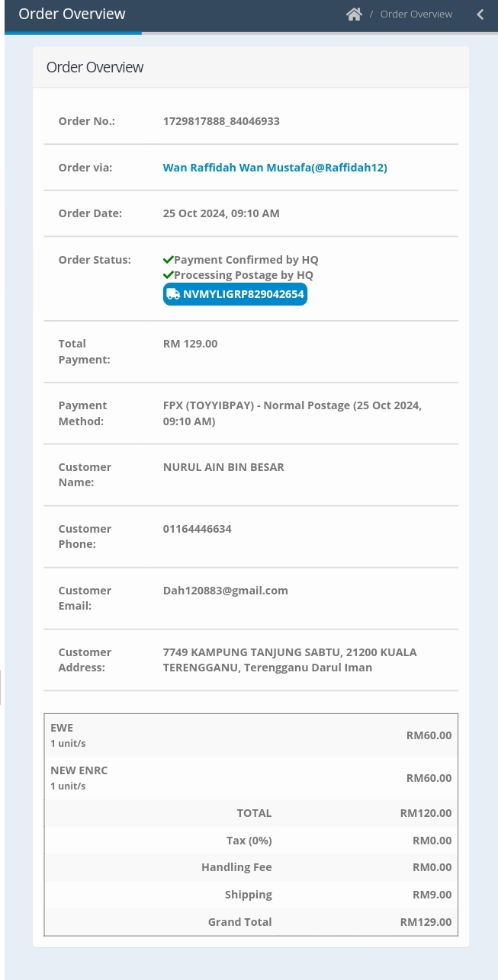Click customer name NURUL AIN BIN BESAR

(223, 467)
